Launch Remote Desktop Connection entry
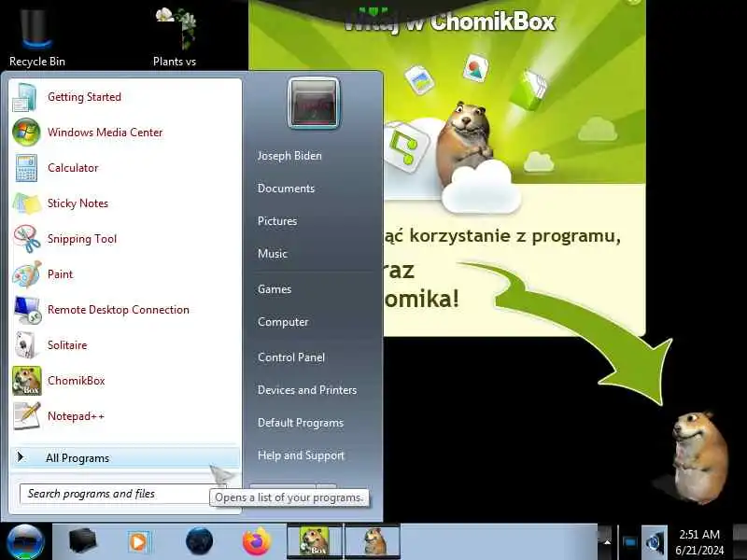 coord(125,310)
